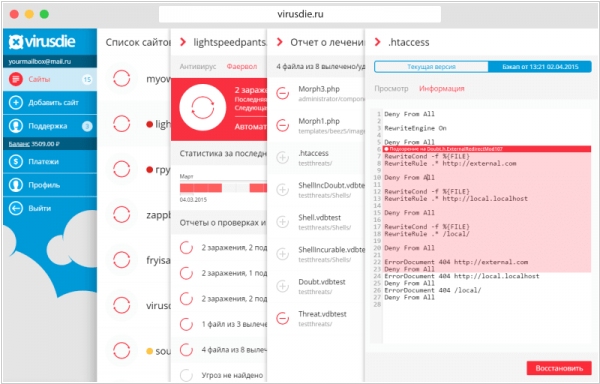600x384 pixels.
Task: Click the scan icon for zappl site
Action: 121,215
